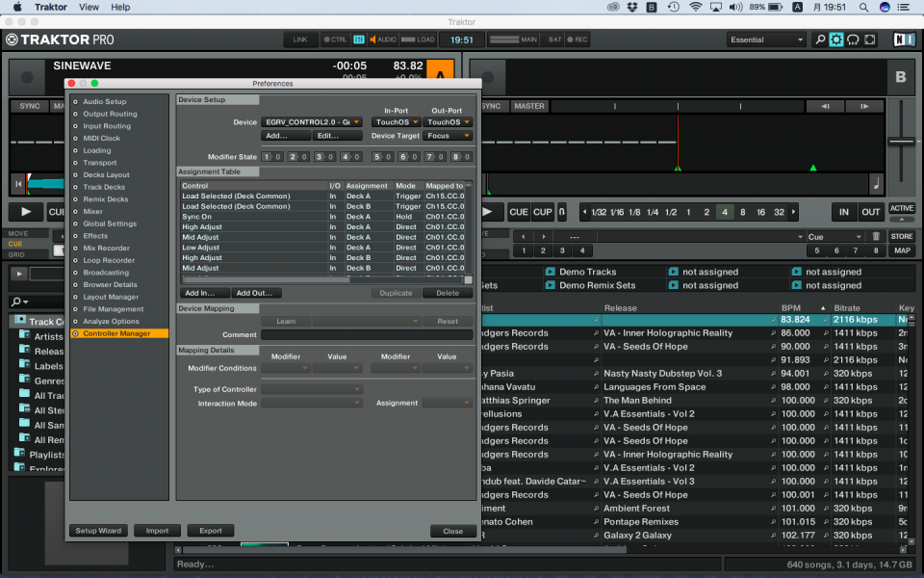Image resolution: width=924 pixels, height=578 pixels.
Task: Open the Cue type dropdown on deck B
Action: tap(834, 237)
